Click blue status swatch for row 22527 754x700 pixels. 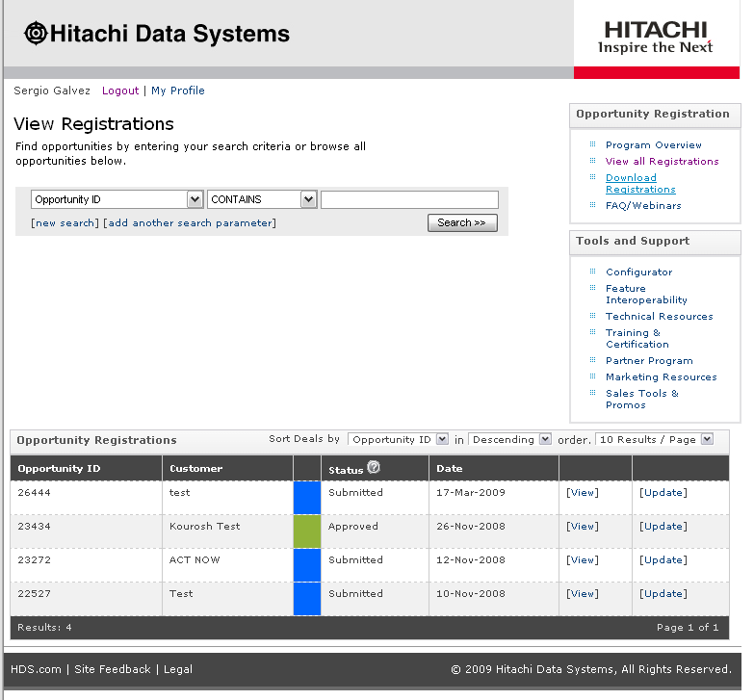[x=307, y=599]
